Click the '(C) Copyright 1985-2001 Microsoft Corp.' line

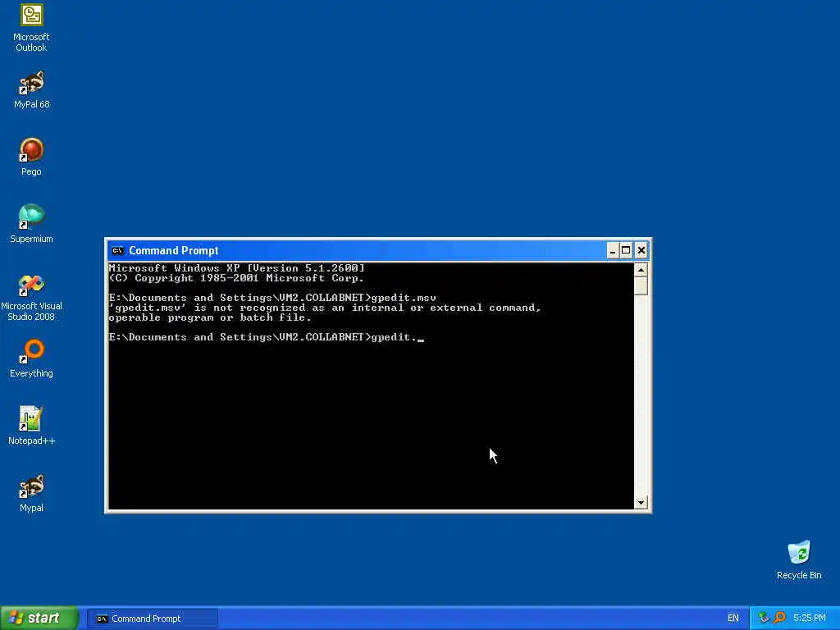236,278
